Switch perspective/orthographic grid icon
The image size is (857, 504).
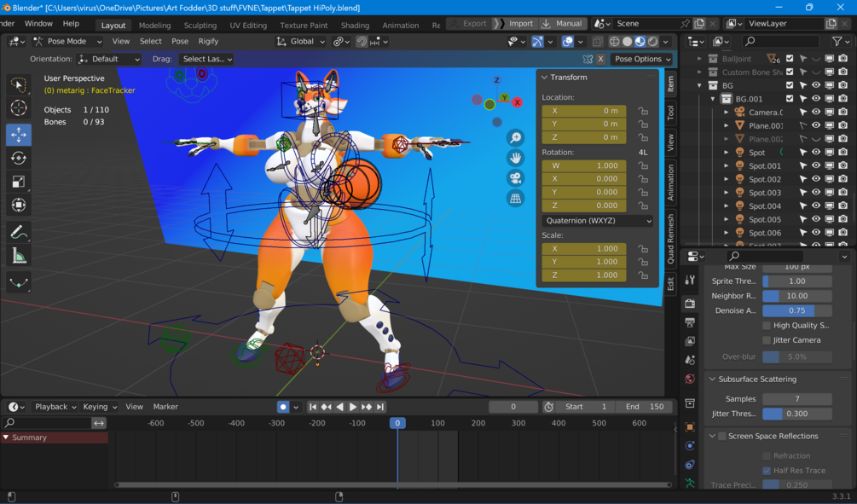tap(515, 199)
